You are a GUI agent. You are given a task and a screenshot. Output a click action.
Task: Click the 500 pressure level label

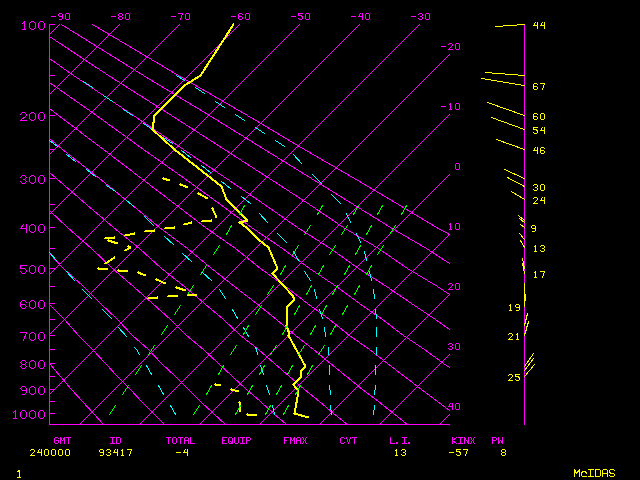(33, 270)
